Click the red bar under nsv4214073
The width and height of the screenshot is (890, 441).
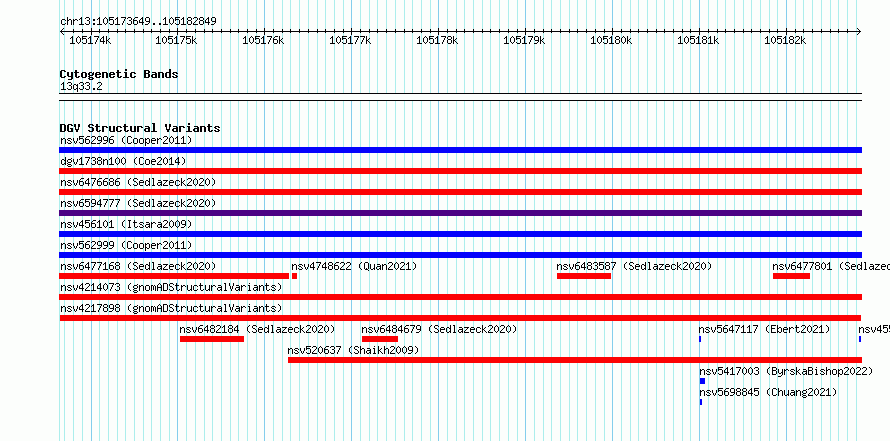point(460,297)
